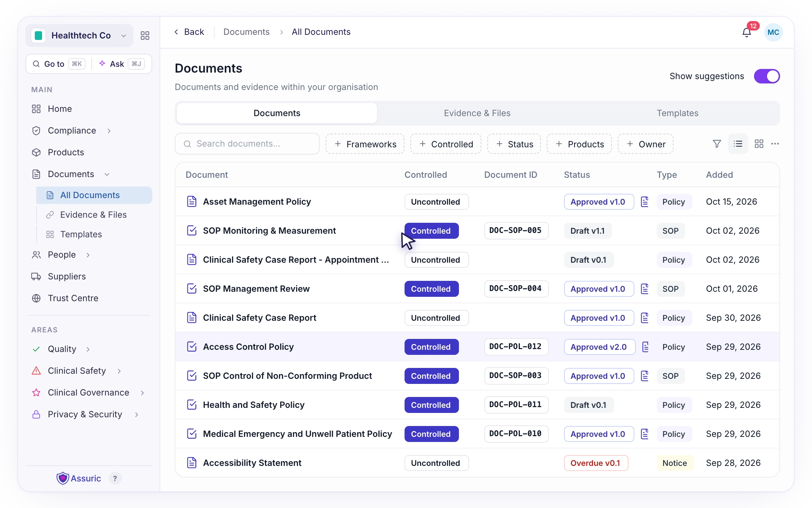
Task: Open the notifications bell
Action: 747,33
